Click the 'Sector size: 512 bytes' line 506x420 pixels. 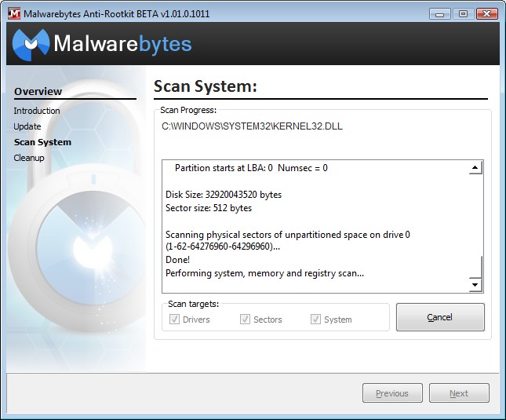coord(209,208)
